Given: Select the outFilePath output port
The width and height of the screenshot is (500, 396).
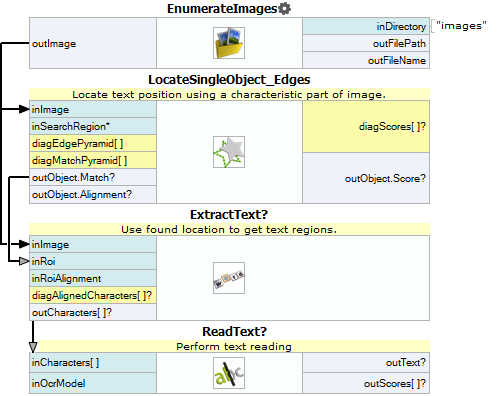Looking at the screenshot, I should [x=366, y=43].
